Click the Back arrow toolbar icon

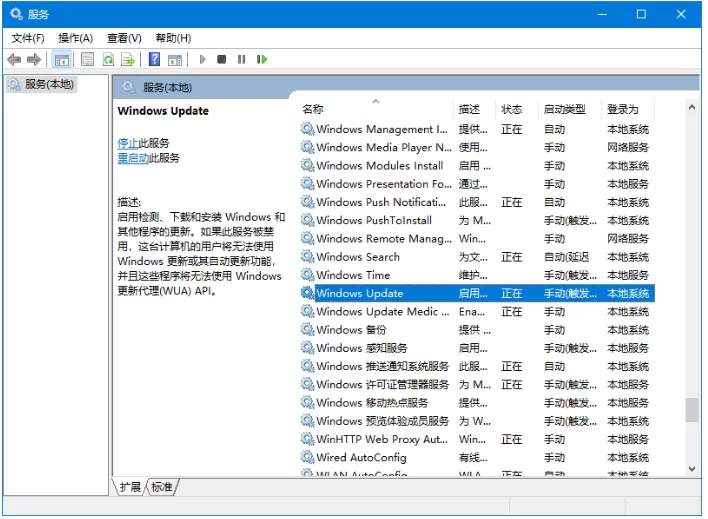tap(14, 59)
